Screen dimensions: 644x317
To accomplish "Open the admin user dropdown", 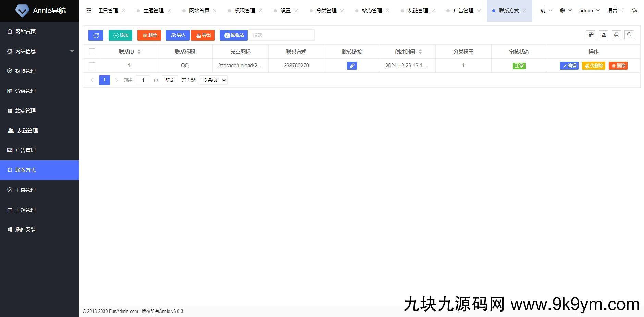I will coord(589,11).
